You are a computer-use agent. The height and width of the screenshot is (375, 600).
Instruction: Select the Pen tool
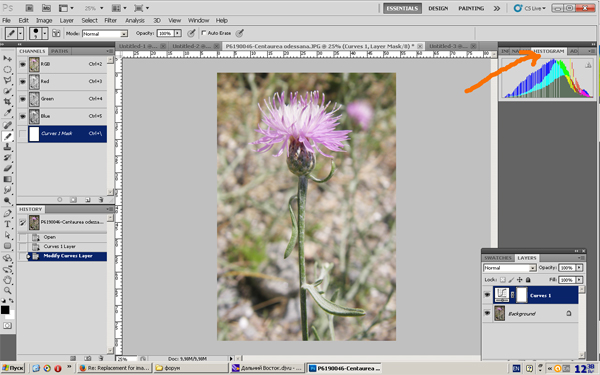pos(7,213)
